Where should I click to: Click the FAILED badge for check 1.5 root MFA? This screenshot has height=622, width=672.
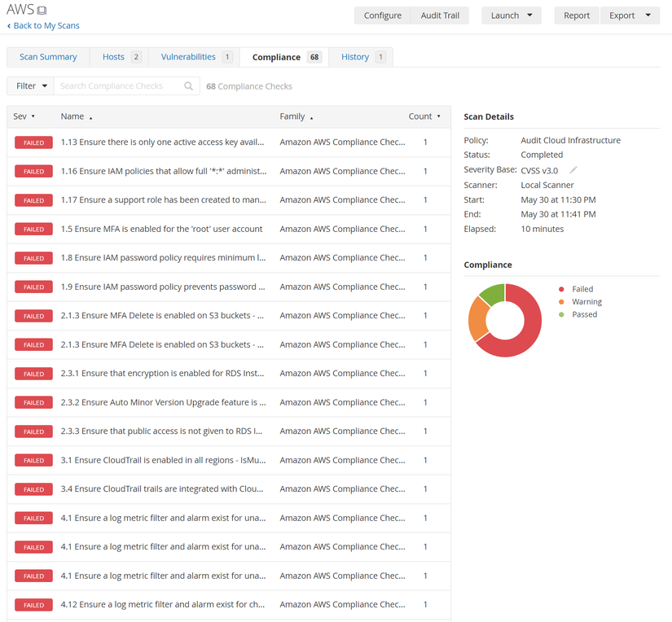coord(33,230)
